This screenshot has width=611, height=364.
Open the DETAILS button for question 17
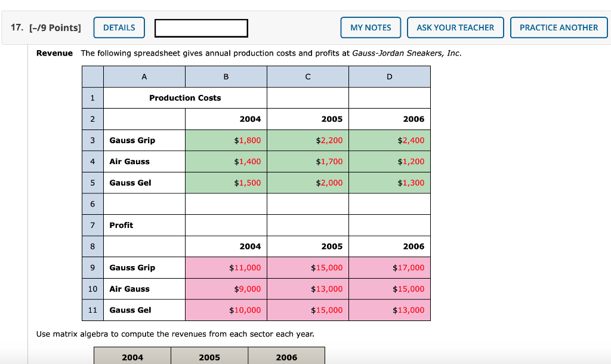pyautogui.click(x=119, y=27)
